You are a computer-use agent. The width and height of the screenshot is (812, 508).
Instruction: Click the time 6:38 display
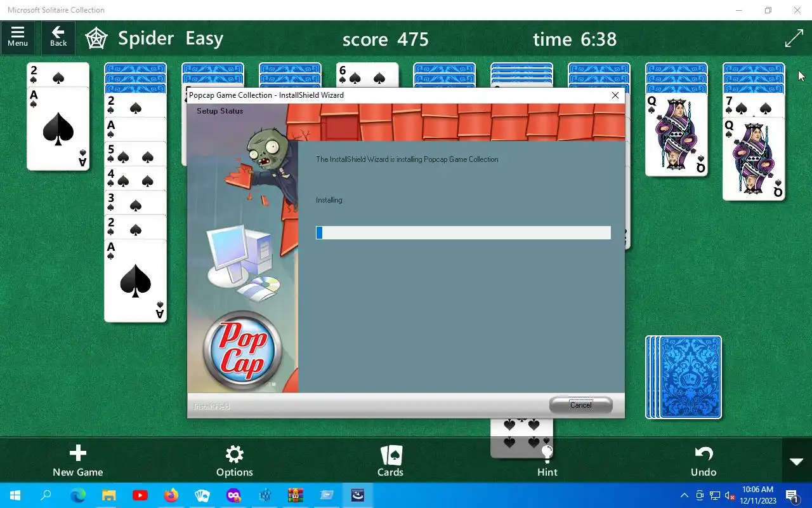[x=575, y=39]
